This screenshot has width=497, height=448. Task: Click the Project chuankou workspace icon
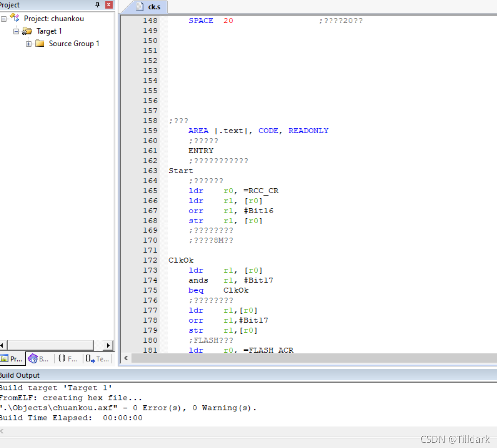pyautogui.click(x=15, y=18)
